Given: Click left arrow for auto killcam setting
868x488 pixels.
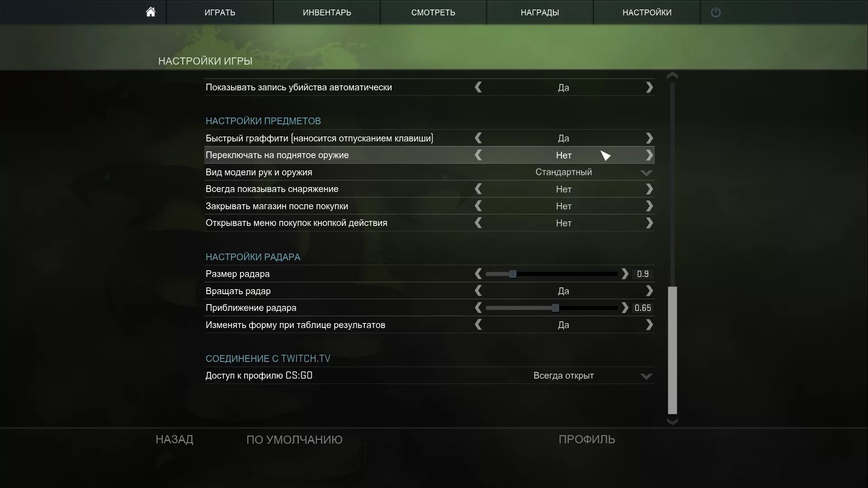Looking at the screenshot, I should click(x=478, y=87).
